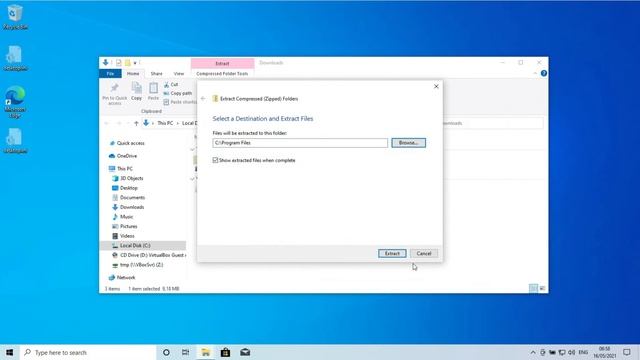Switch to large icons view in status bar

click(x=542, y=288)
